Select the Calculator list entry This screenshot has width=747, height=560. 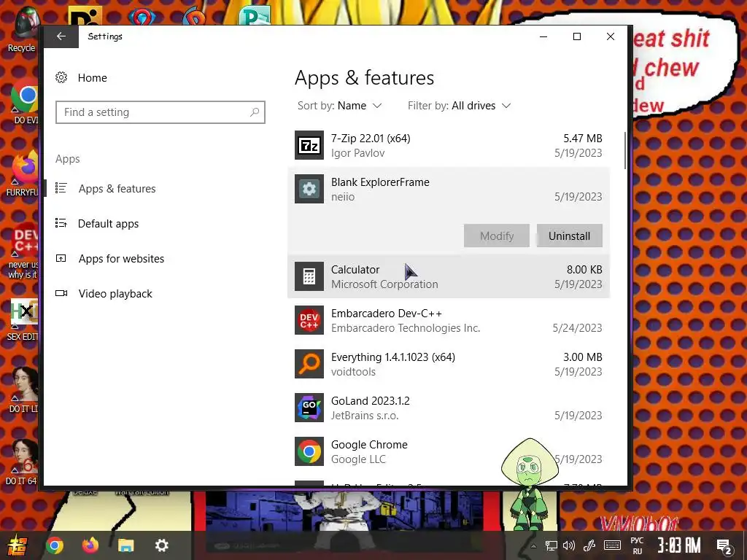449,276
